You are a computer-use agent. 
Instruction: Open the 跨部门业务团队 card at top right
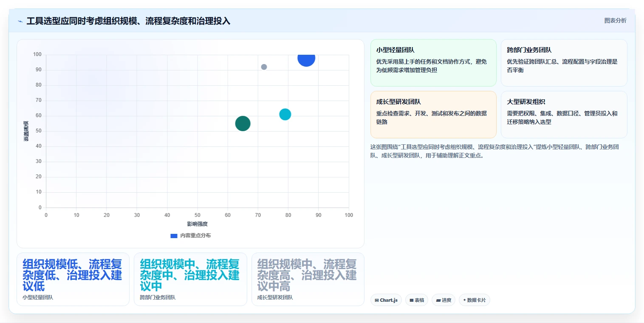(564, 63)
